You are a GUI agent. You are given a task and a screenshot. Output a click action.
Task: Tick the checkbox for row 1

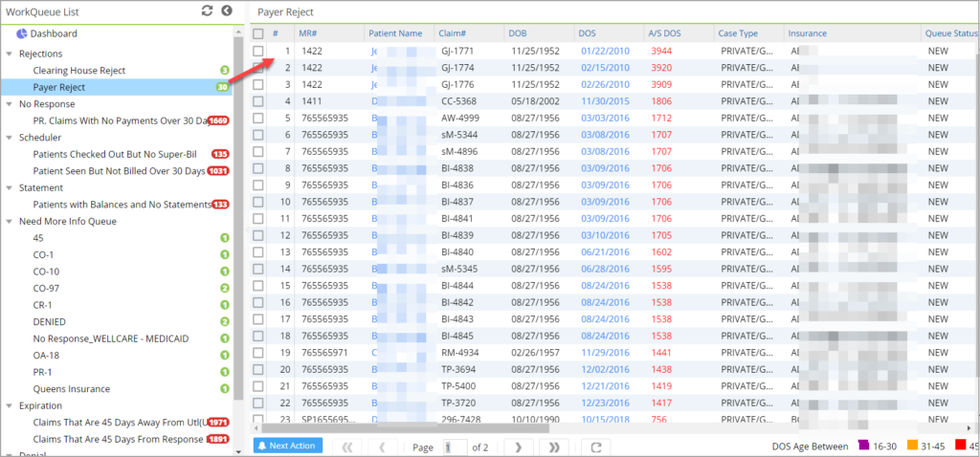click(258, 51)
